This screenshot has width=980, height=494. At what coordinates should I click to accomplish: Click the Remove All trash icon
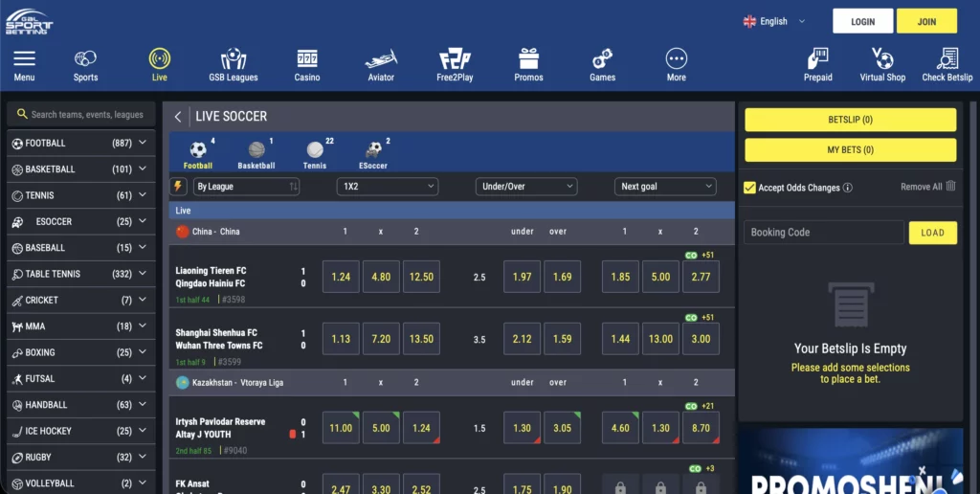950,186
